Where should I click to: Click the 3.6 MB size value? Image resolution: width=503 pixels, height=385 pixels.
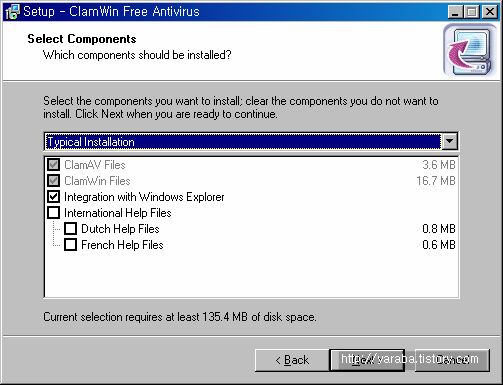[x=439, y=165]
